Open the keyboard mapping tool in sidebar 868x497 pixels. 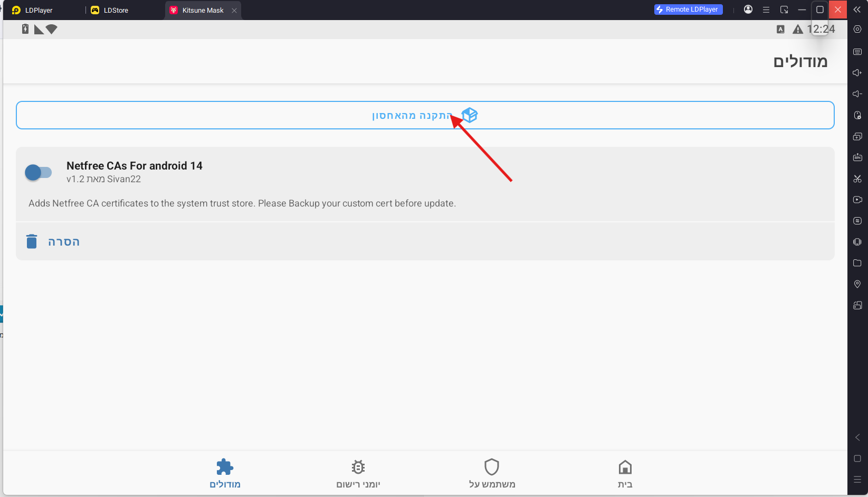(x=857, y=52)
